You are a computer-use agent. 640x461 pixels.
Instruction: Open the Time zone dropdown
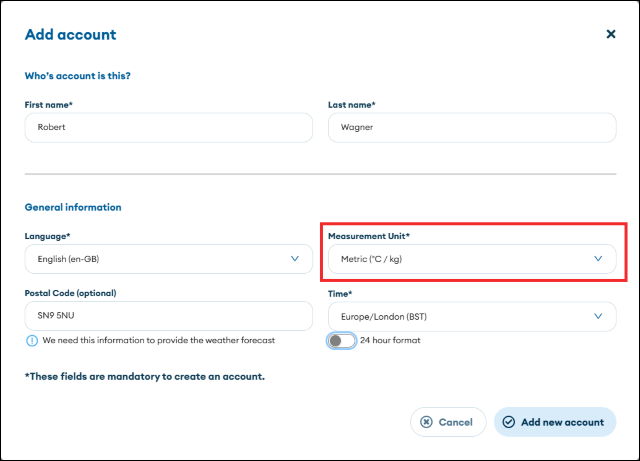pos(472,316)
